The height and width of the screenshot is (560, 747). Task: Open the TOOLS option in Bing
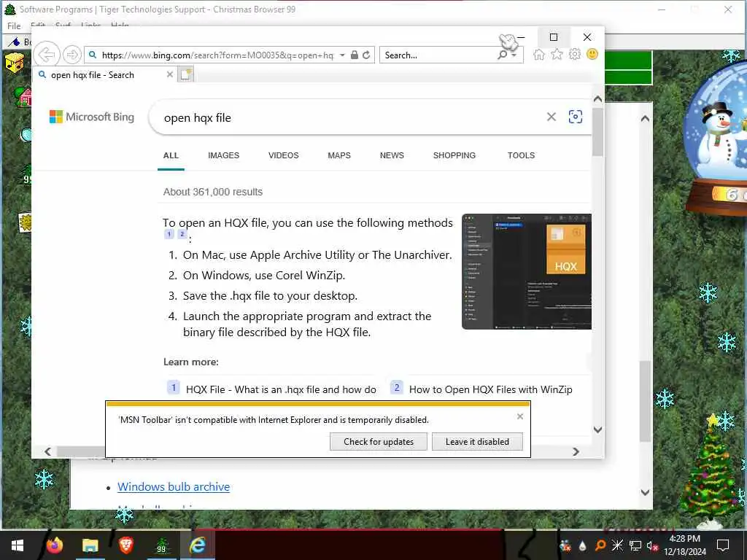(x=521, y=155)
